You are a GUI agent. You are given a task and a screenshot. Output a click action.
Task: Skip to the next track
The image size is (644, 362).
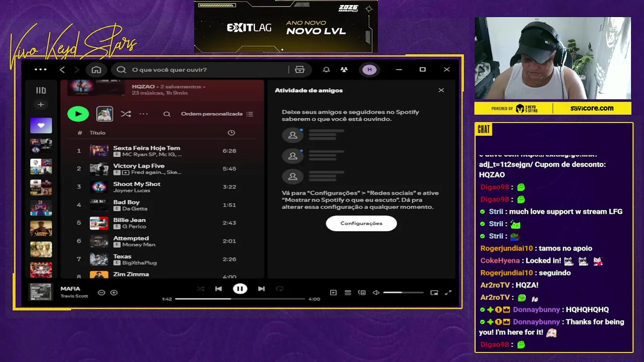pyautogui.click(x=261, y=289)
